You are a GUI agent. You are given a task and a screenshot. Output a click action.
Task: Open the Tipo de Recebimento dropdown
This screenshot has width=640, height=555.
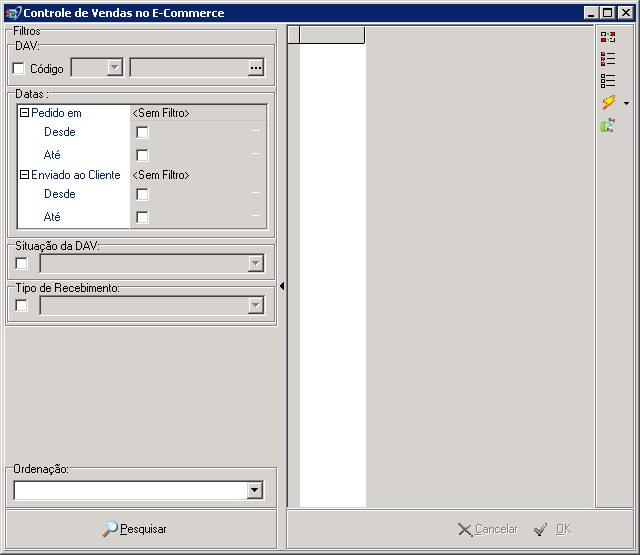pos(256,305)
